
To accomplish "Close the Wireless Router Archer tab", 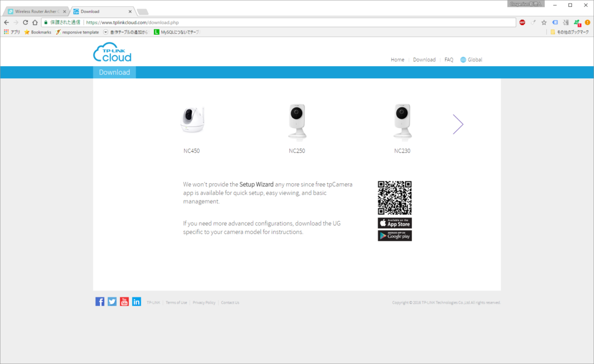I will click(64, 12).
